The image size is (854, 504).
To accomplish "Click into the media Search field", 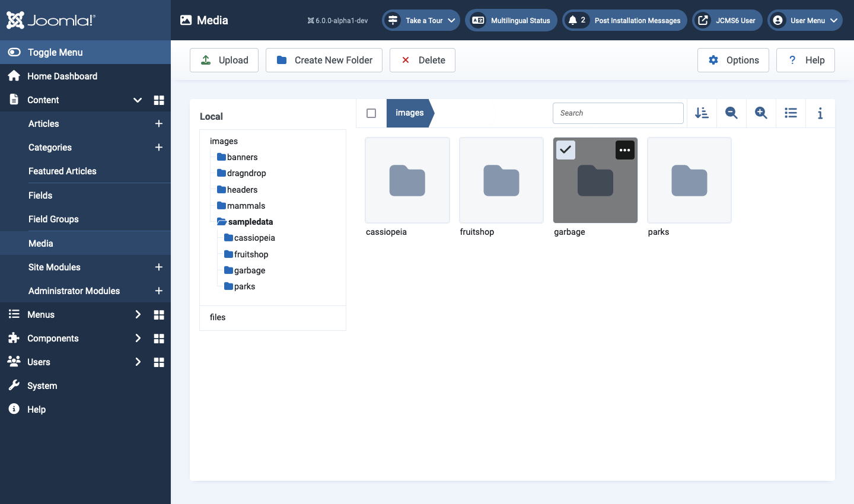I will point(618,113).
